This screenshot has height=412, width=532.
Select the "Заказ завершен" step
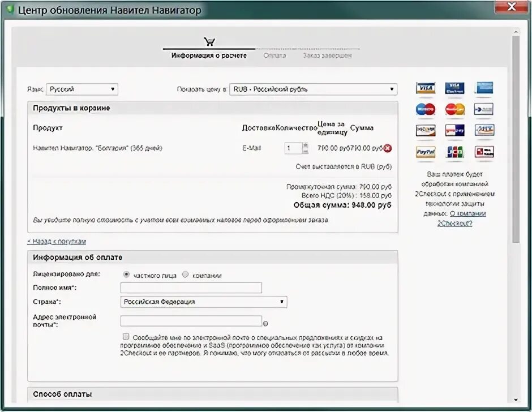pos(327,55)
